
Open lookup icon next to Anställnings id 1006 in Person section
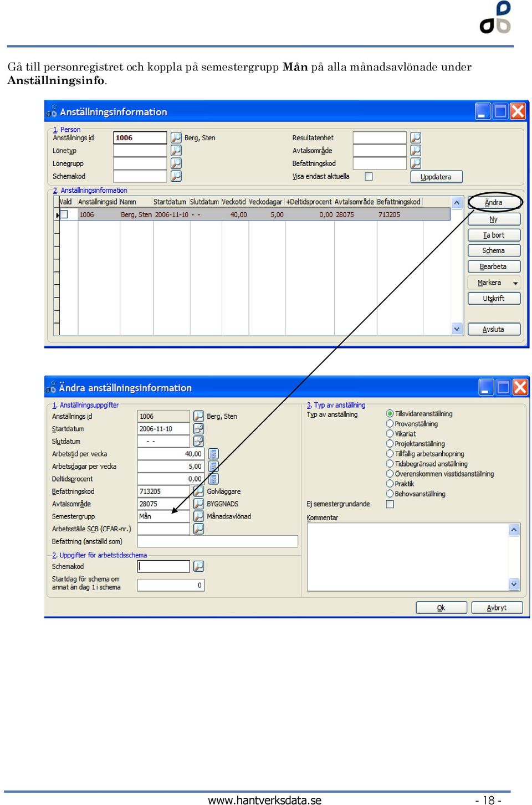pos(176,137)
